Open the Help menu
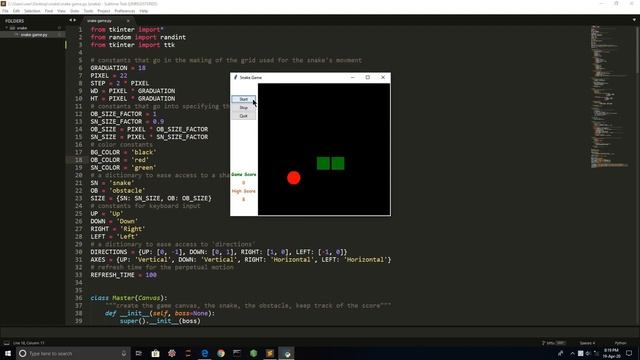Screen dimensions: 640x360 coord(144,11)
